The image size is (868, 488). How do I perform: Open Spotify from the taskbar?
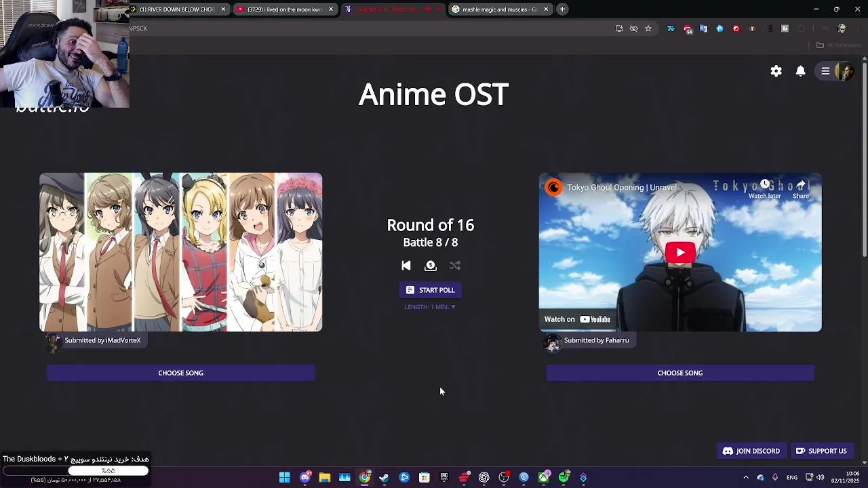coord(564,478)
